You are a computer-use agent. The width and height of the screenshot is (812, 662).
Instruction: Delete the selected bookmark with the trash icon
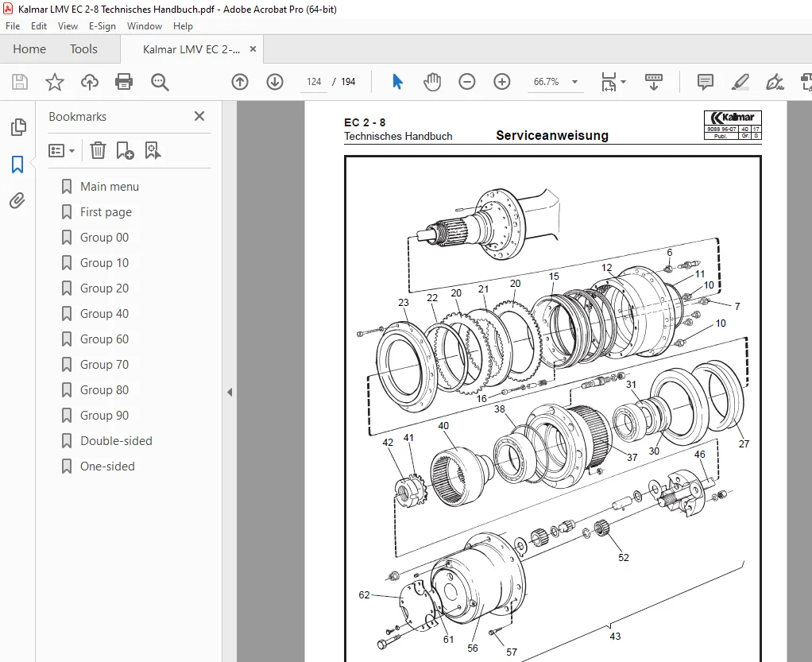click(98, 151)
